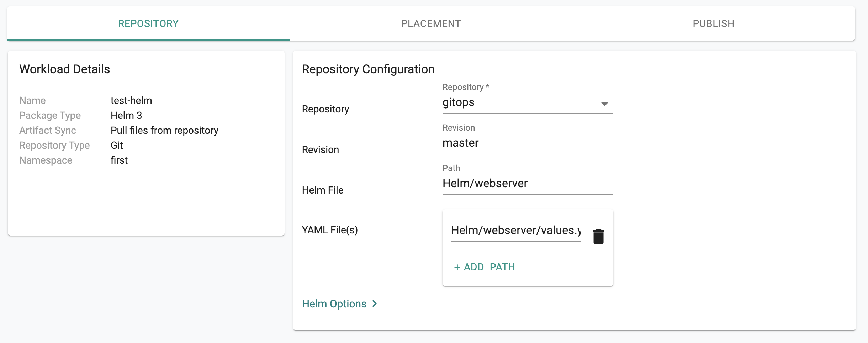Expand the Helm Options section
The image size is (868, 343).
coord(339,304)
